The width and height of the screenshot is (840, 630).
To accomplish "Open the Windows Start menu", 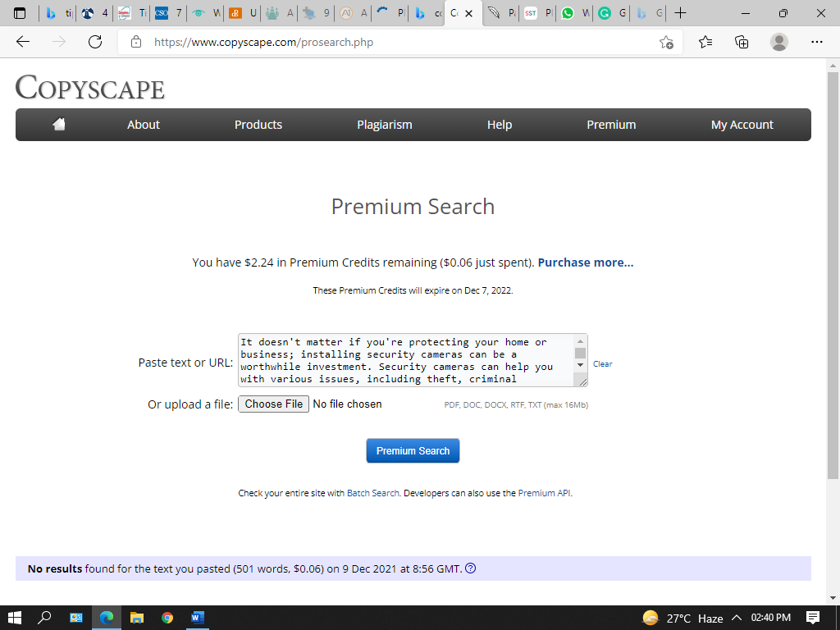I will pyautogui.click(x=15, y=618).
